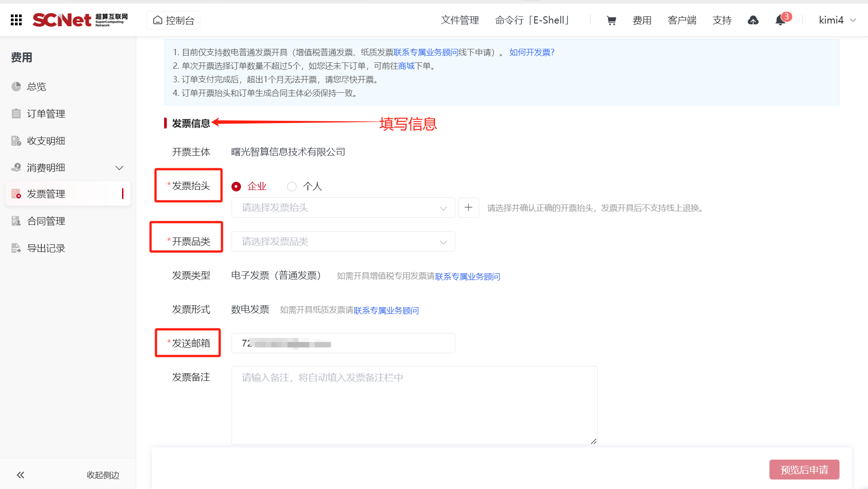The height and width of the screenshot is (489, 868).
Task: Click the 发票备注 remarks text area
Action: click(x=414, y=405)
